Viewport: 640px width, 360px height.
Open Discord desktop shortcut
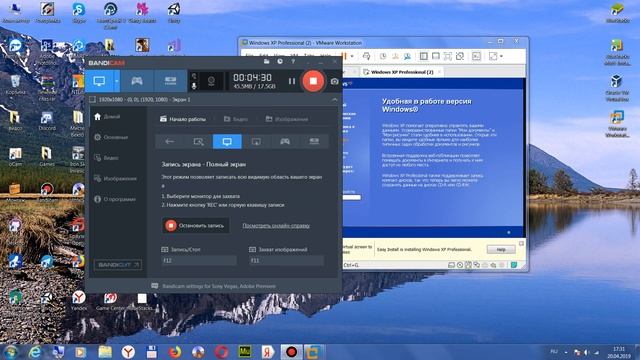coord(47,122)
